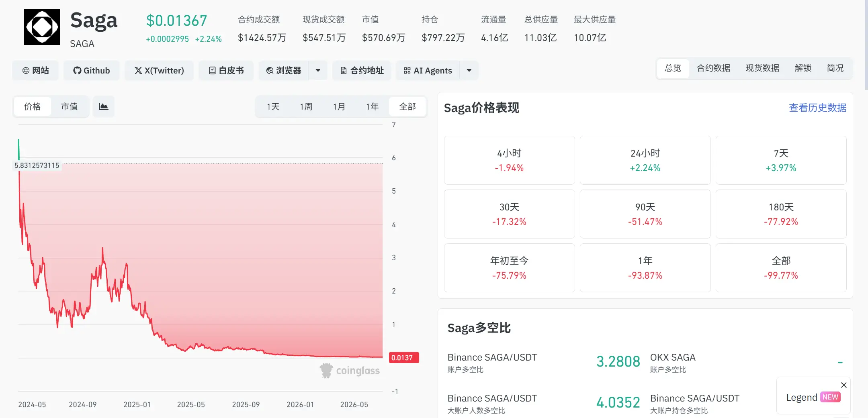Switch to the 解锁 tab
The width and height of the screenshot is (868, 418).
pyautogui.click(x=803, y=68)
